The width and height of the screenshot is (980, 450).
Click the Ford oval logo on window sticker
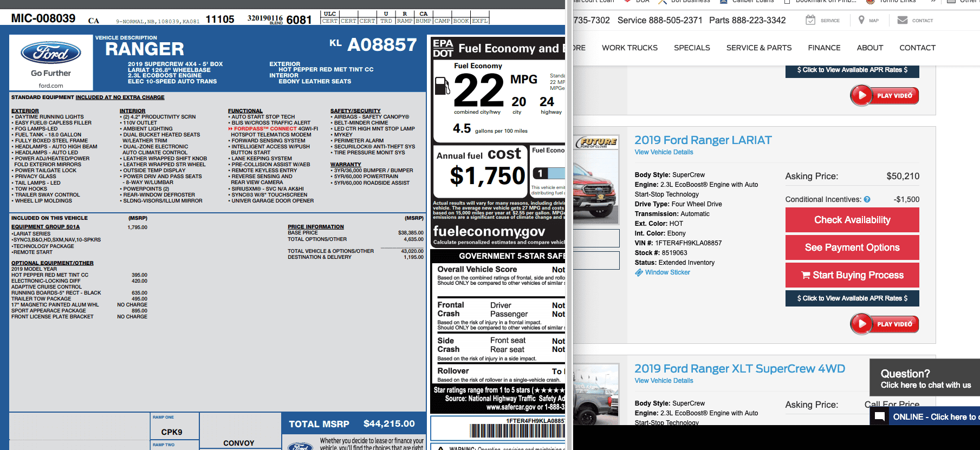(51, 53)
